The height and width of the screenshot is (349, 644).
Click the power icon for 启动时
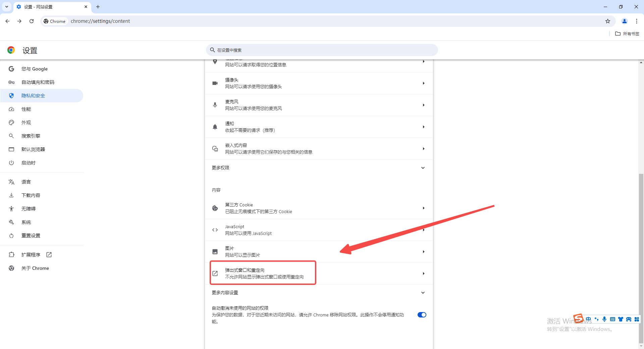11,163
